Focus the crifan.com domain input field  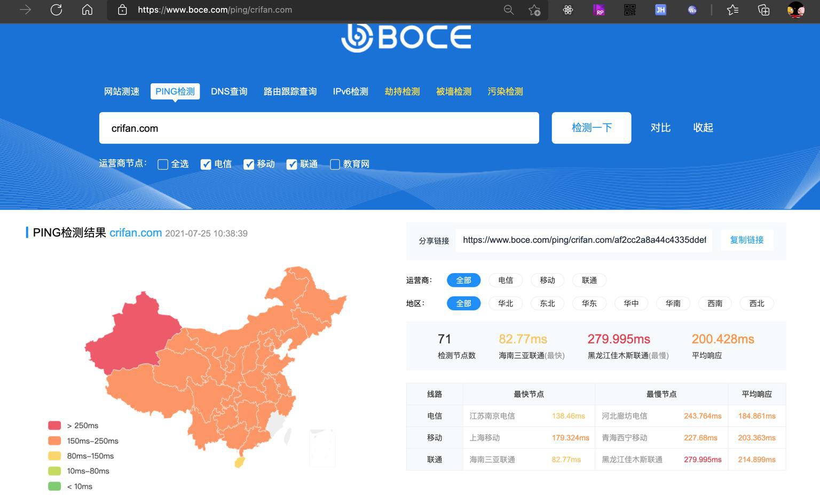[x=319, y=128]
